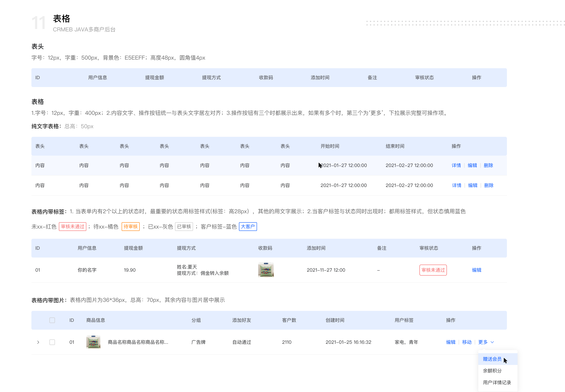Click the blue 大客户 customer tag
This screenshot has width=565, height=392.
pyautogui.click(x=248, y=226)
